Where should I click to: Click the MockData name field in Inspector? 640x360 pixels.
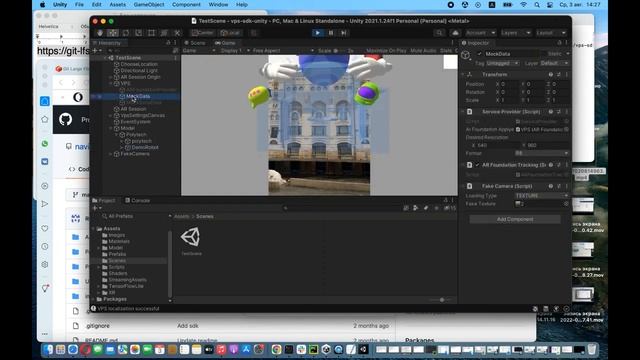point(514,54)
